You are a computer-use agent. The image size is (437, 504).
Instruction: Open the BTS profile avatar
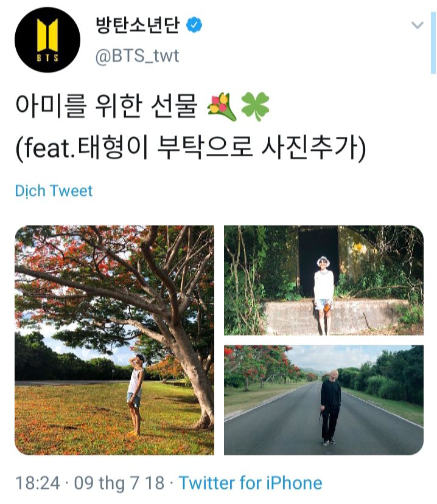pyautogui.click(x=47, y=40)
